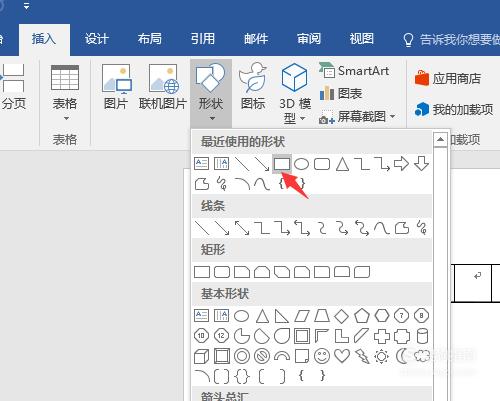The image size is (500, 401).
Task: Open the Quick Access Toolbar customize arrow
Action: click(x=26, y=6)
